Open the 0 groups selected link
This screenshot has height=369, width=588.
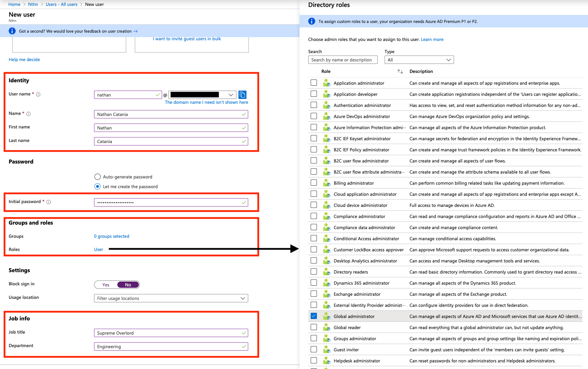click(x=111, y=236)
